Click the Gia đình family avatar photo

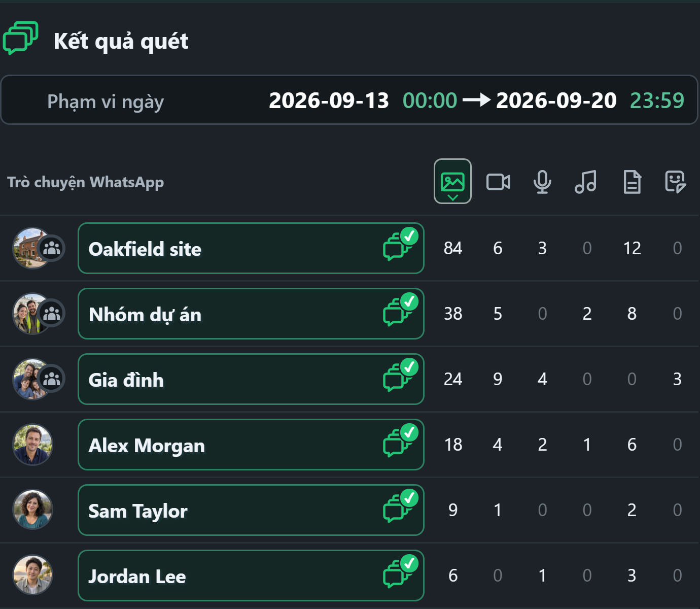point(30,379)
